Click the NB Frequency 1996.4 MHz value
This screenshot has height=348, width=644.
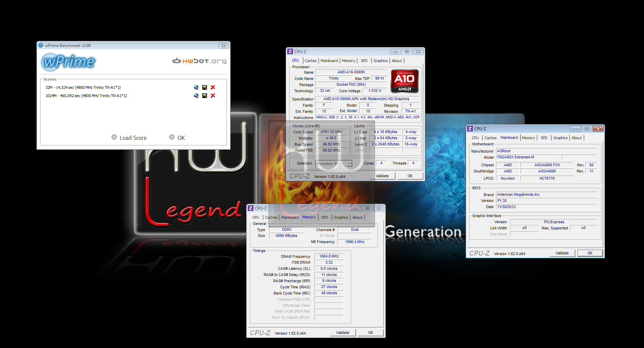click(x=355, y=242)
